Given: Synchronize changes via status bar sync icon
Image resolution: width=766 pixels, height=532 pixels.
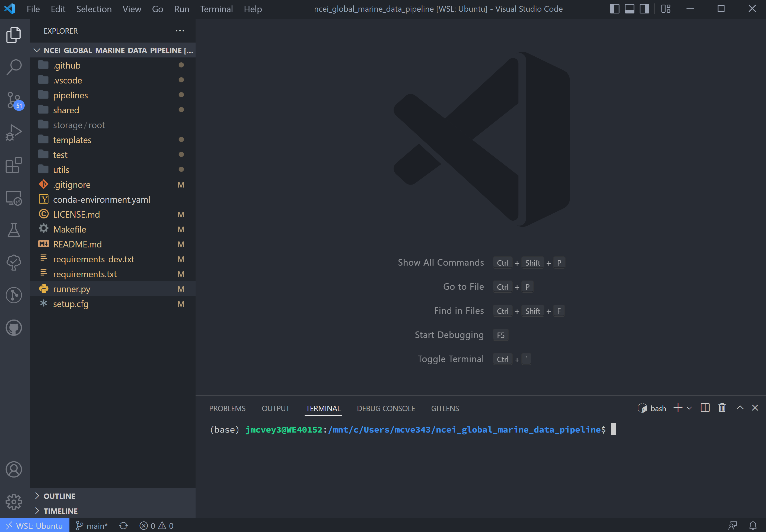Looking at the screenshot, I should pyautogui.click(x=123, y=526).
